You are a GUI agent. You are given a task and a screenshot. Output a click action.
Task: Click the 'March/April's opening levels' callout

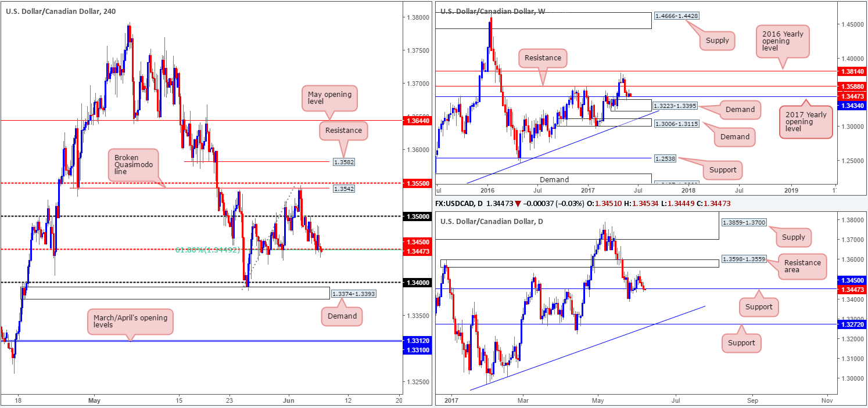point(131,322)
